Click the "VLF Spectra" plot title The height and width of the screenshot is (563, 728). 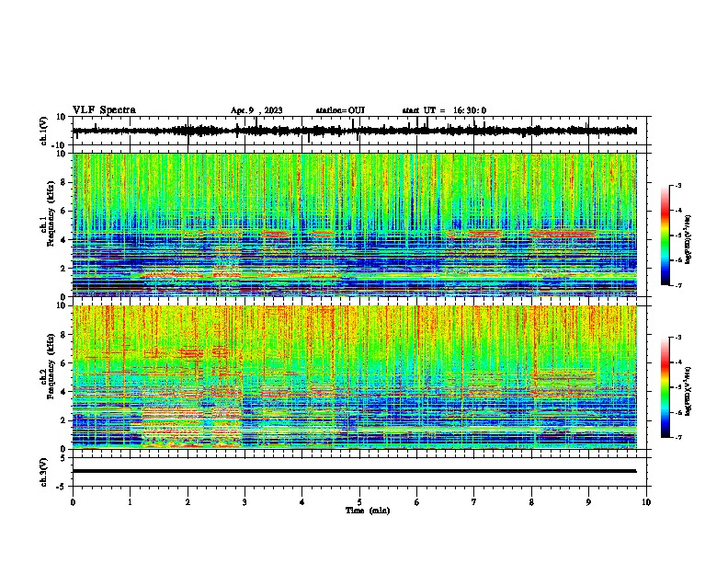click(x=104, y=110)
